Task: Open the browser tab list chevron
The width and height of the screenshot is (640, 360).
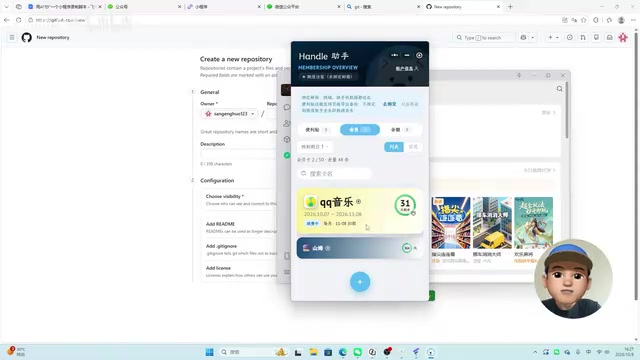Action: pyautogui.click(x=7, y=7)
